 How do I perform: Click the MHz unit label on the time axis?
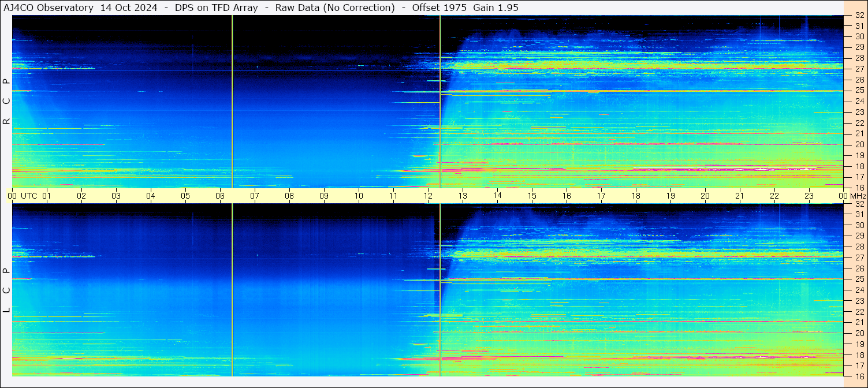tap(858, 196)
